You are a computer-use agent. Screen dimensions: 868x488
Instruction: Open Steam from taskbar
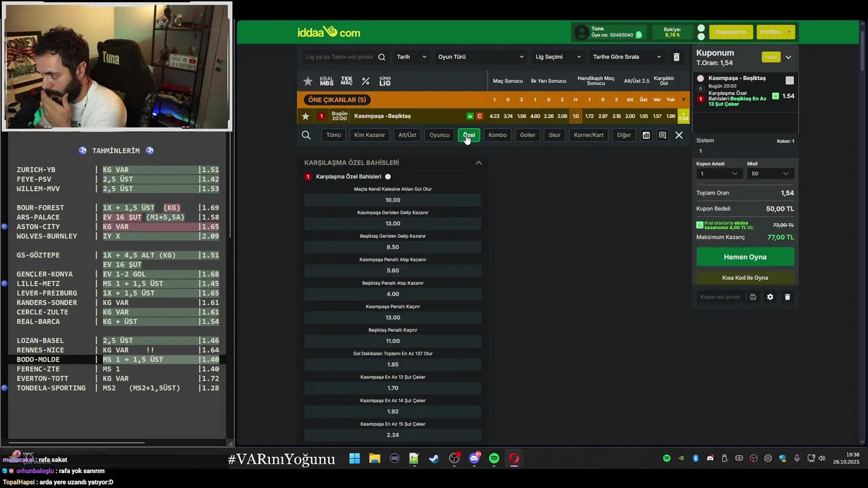434,459
